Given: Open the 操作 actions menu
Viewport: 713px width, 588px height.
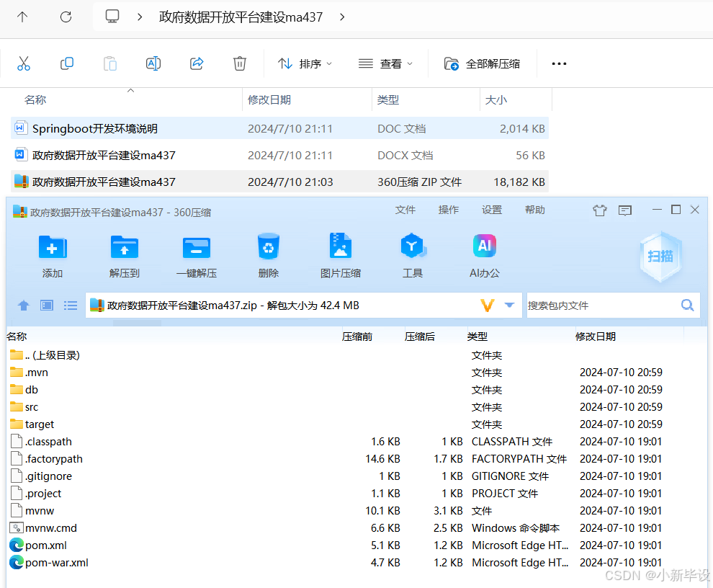Looking at the screenshot, I should [x=448, y=210].
